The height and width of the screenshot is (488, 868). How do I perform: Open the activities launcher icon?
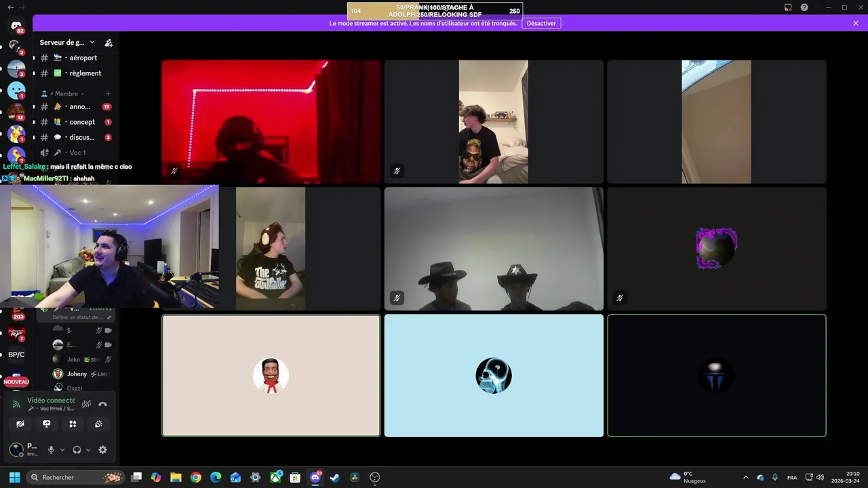click(73, 424)
